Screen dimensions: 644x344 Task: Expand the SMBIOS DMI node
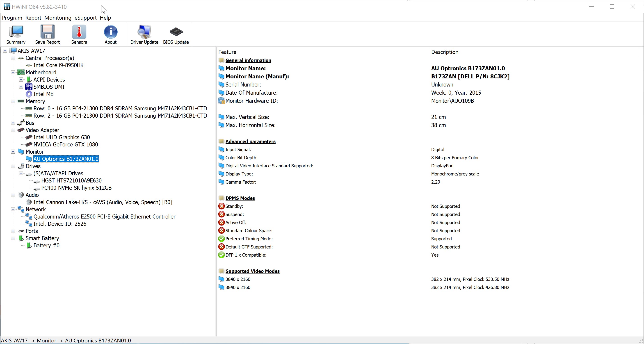[21, 87]
